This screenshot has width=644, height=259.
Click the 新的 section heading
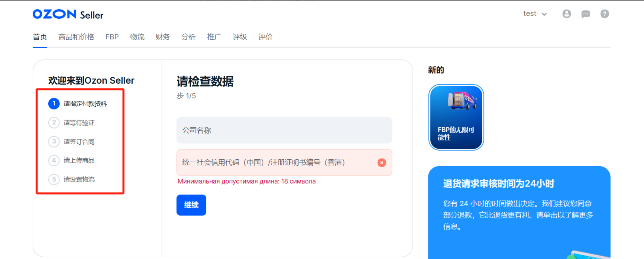point(436,70)
